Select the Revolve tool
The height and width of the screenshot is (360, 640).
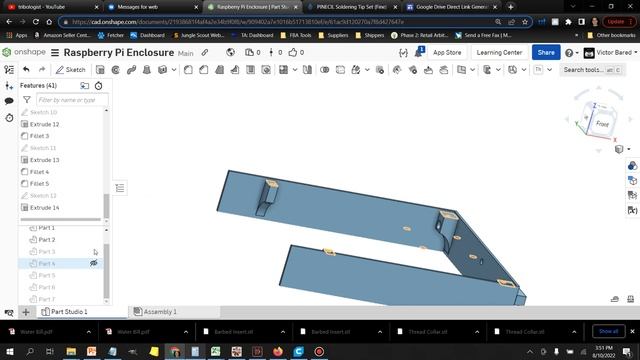pos(116,70)
